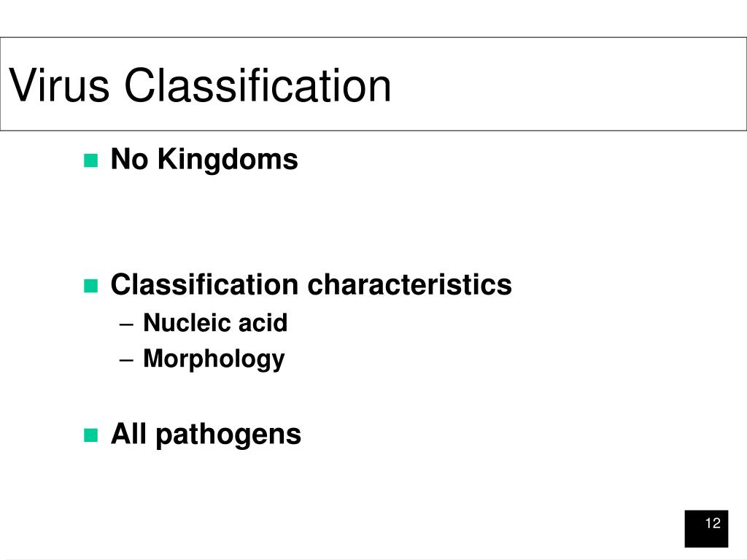Click the word All in last bullet

pyautogui.click(x=128, y=434)
